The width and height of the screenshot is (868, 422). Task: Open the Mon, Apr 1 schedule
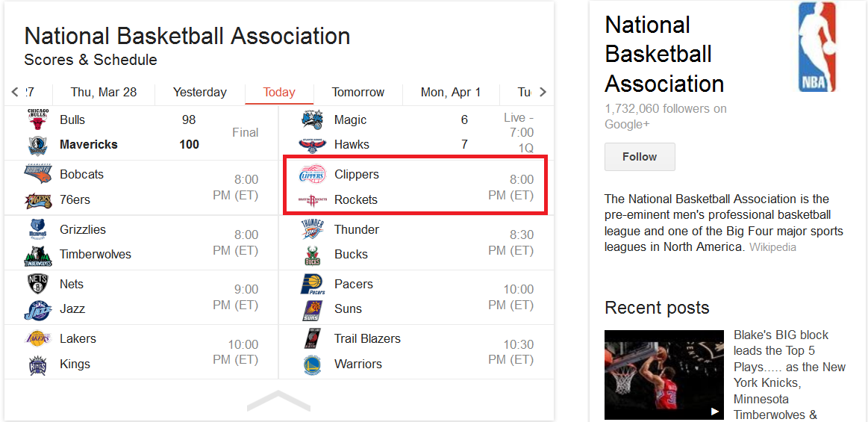pyautogui.click(x=451, y=93)
